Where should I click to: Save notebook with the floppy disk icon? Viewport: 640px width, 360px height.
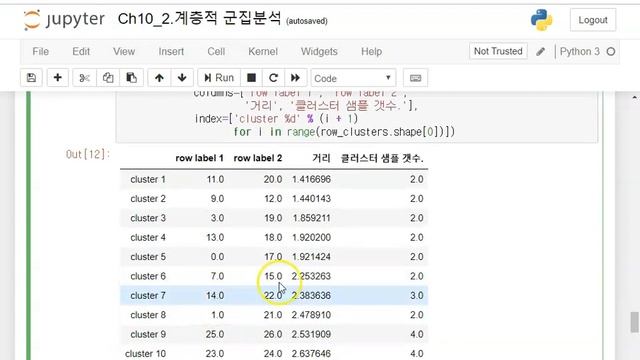click(x=31, y=78)
